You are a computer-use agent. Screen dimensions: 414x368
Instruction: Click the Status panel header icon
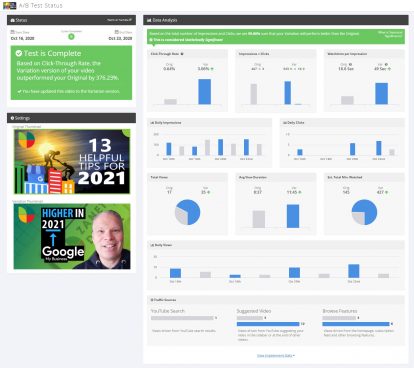tap(12, 20)
